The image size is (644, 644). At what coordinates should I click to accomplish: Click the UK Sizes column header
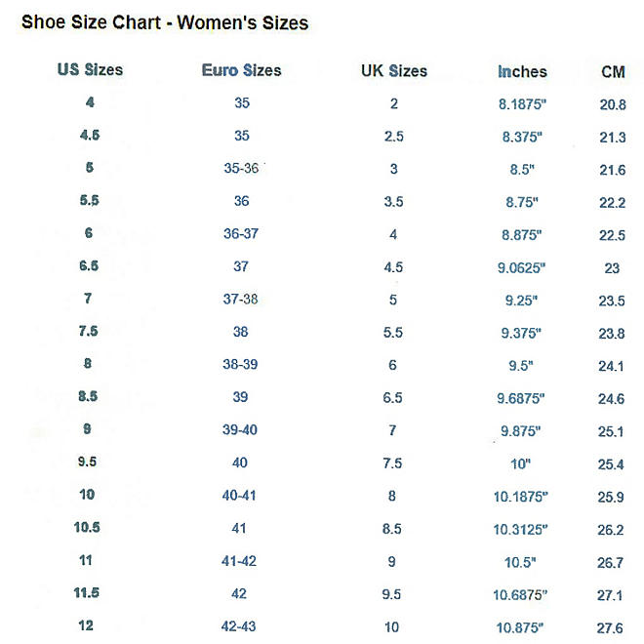pos(394,71)
